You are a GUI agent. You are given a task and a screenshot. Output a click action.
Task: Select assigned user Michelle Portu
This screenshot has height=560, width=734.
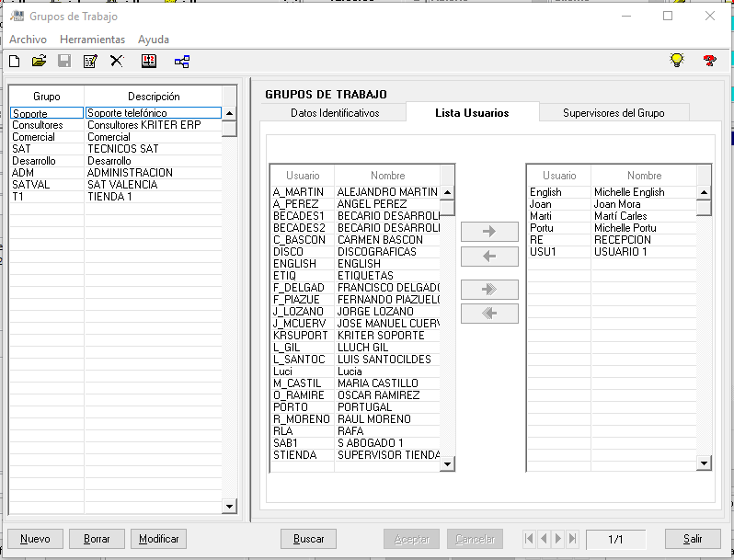point(612,228)
